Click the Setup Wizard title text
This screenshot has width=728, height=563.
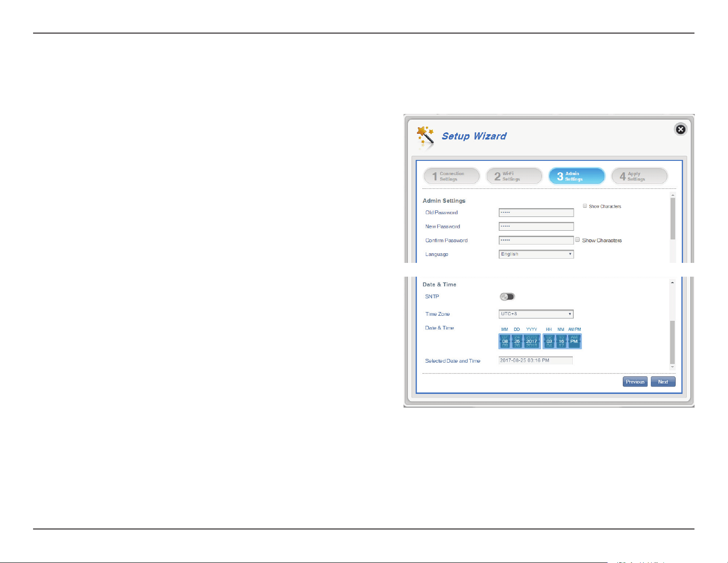pyautogui.click(x=474, y=136)
